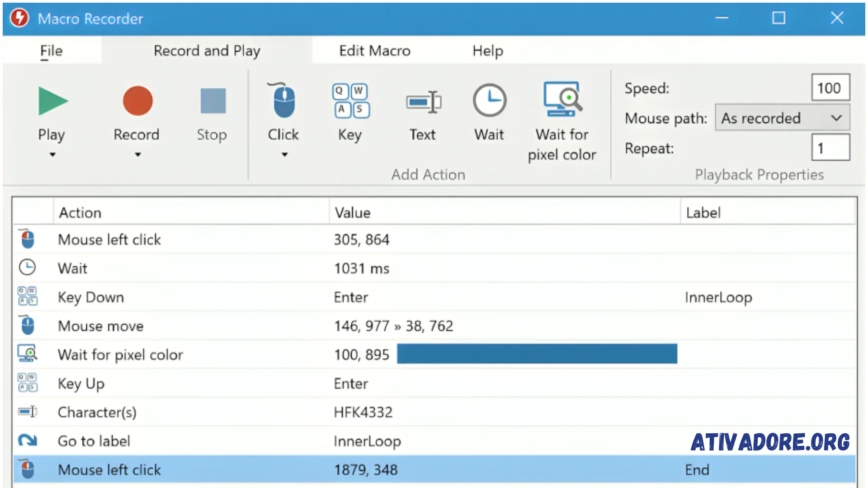868x488 pixels.
Task: Select the Wait action tool
Action: tap(488, 113)
